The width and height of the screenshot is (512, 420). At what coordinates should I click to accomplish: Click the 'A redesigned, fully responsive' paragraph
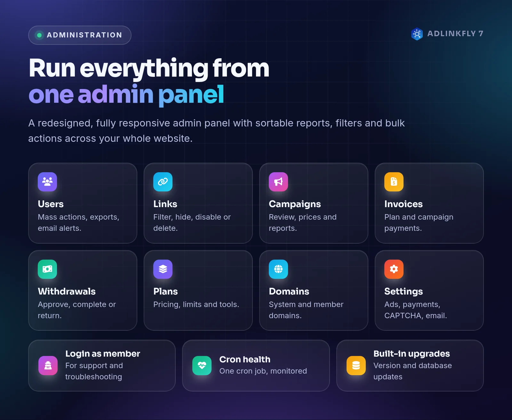coord(216,131)
